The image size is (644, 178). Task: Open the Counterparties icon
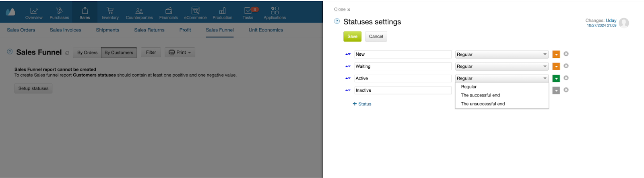pos(139,11)
